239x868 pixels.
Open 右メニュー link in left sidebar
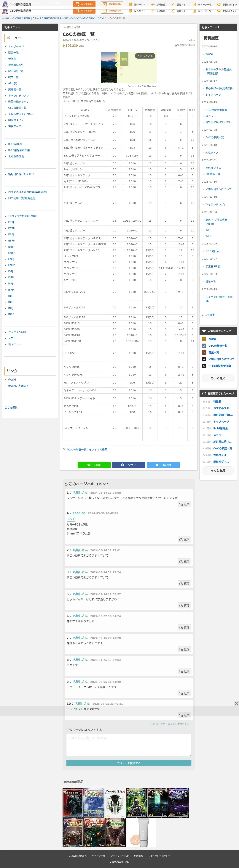[15, 344]
